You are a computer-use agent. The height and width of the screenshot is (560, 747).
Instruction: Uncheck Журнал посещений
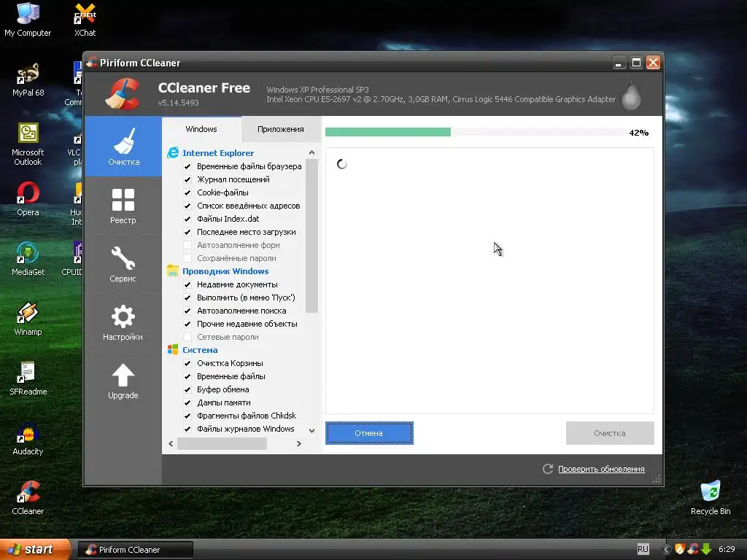187,179
